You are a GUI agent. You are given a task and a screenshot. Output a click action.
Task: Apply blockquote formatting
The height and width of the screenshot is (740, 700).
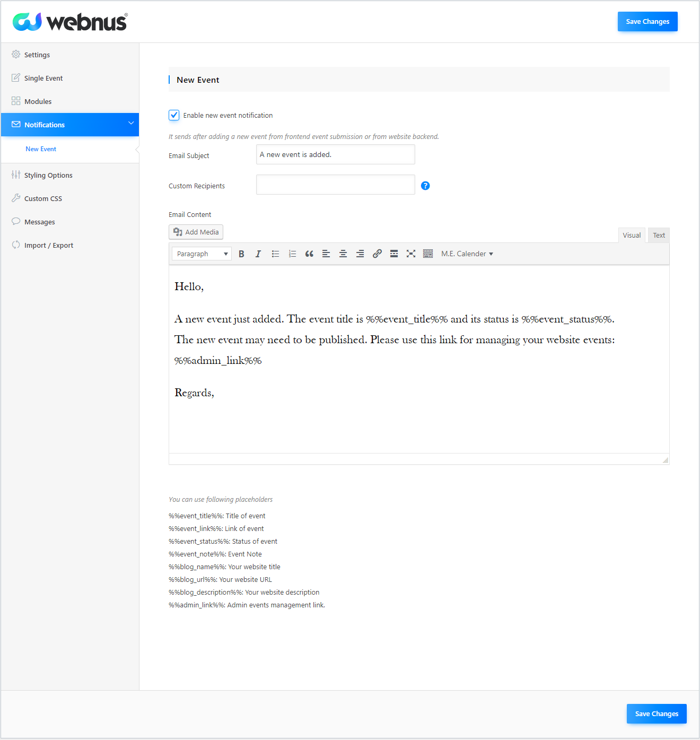pyautogui.click(x=309, y=254)
